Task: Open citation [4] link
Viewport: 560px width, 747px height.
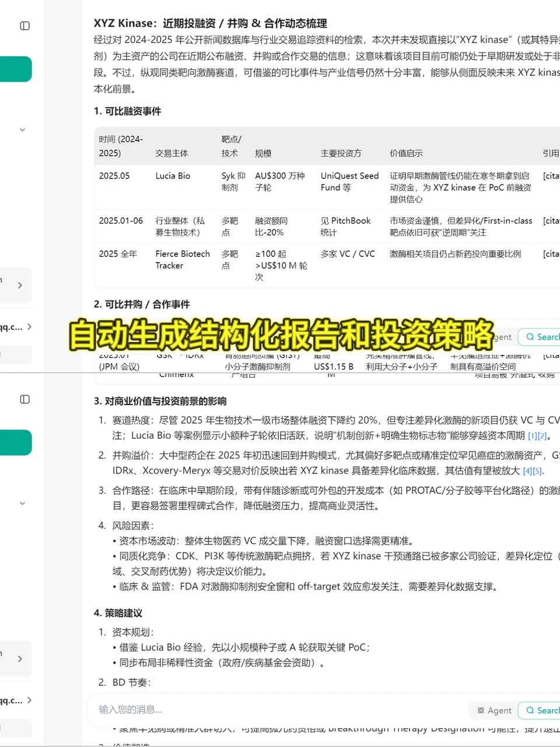Action: [x=527, y=470]
